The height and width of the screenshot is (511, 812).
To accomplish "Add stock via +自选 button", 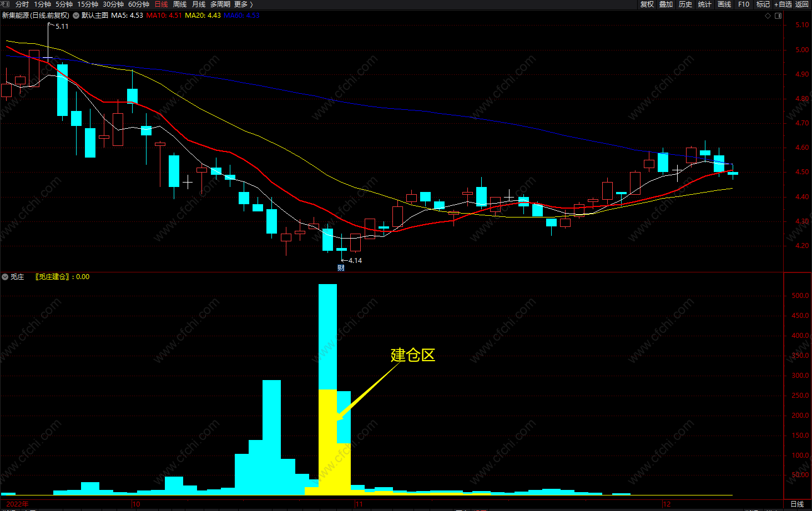I will 783,4.
